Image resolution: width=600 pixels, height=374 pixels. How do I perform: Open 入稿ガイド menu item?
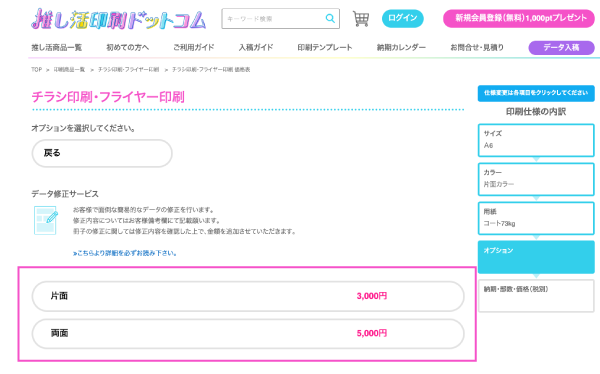coord(256,47)
